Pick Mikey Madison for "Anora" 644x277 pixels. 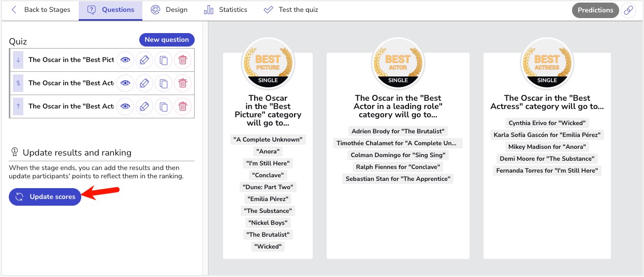point(547,147)
